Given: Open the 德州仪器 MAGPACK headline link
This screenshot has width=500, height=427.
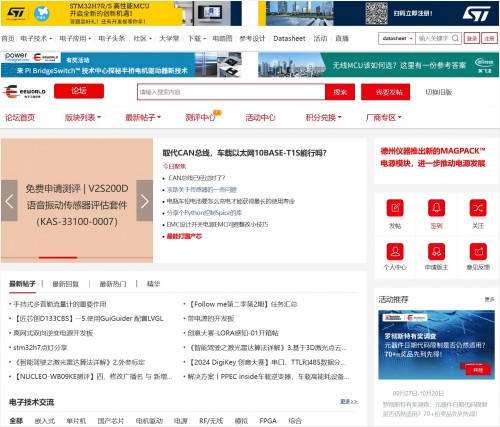Looking at the screenshot, I should click(x=433, y=157).
